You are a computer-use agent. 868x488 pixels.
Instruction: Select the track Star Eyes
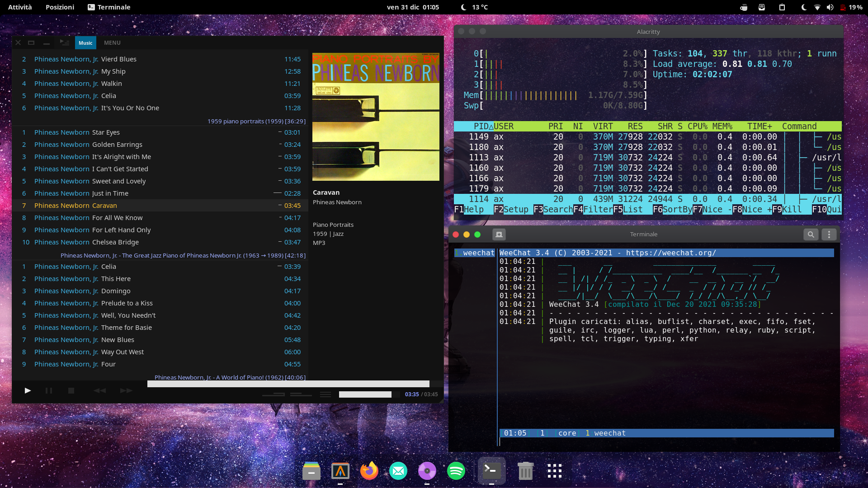pyautogui.click(x=160, y=132)
